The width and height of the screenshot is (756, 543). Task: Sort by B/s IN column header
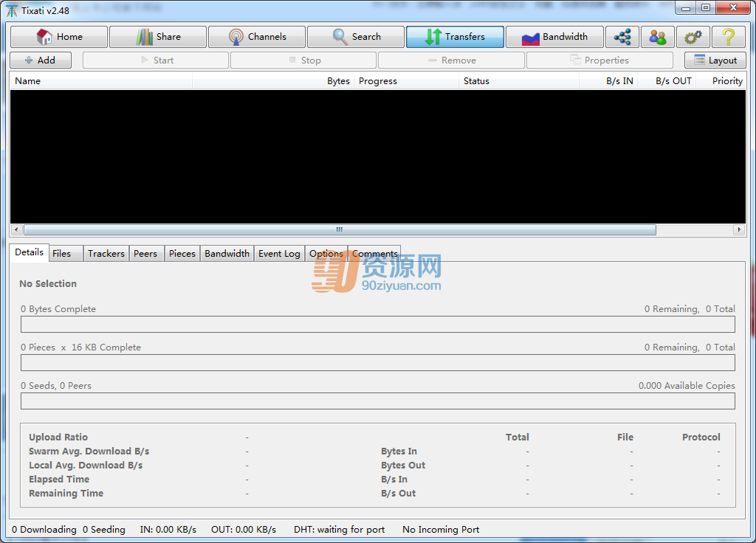pos(608,81)
